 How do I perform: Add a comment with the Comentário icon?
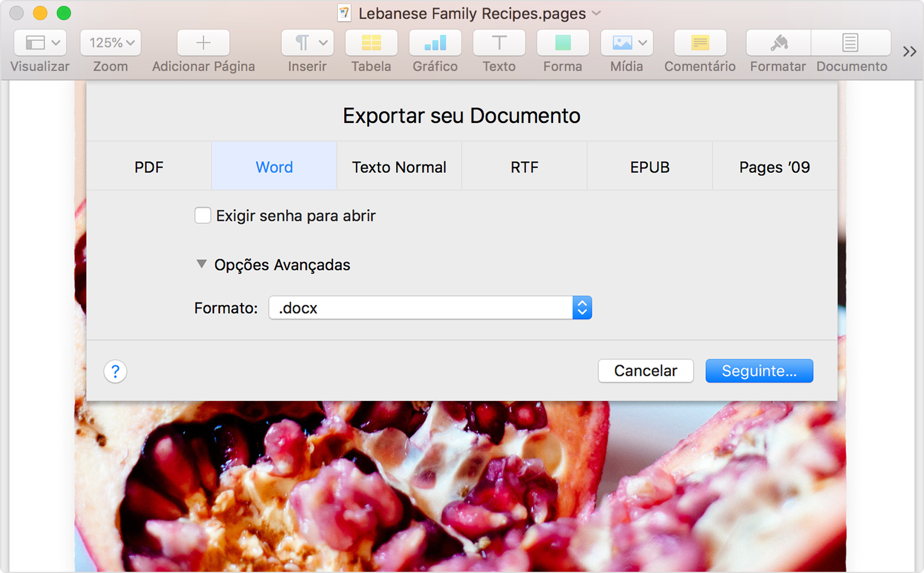(700, 43)
